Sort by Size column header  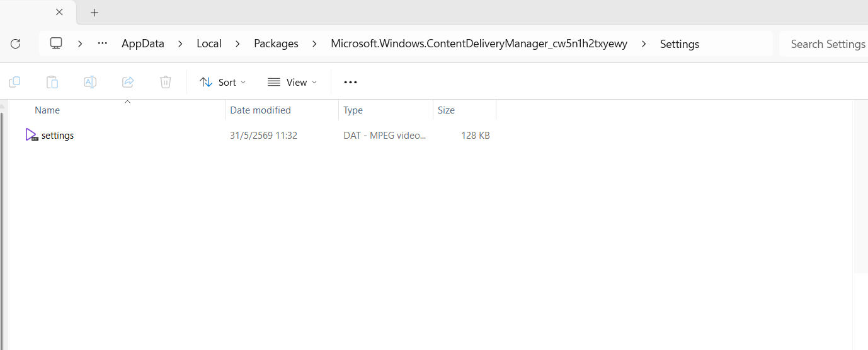pyautogui.click(x=446, y=110)
